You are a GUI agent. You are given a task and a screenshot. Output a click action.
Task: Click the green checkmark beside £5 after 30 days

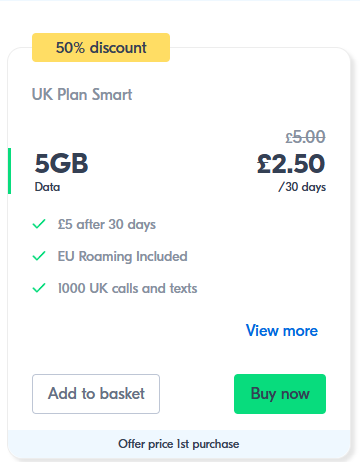coord(39,224)
